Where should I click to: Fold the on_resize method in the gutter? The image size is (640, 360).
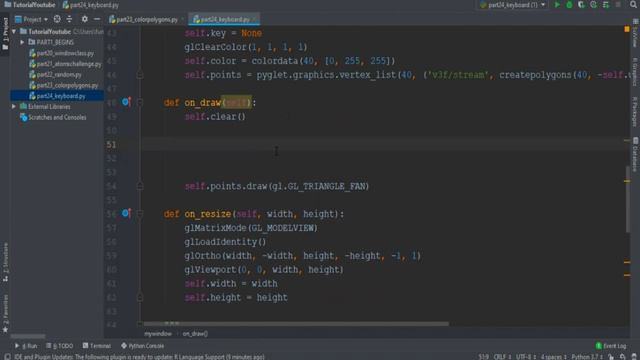click(x=140, y=214)
